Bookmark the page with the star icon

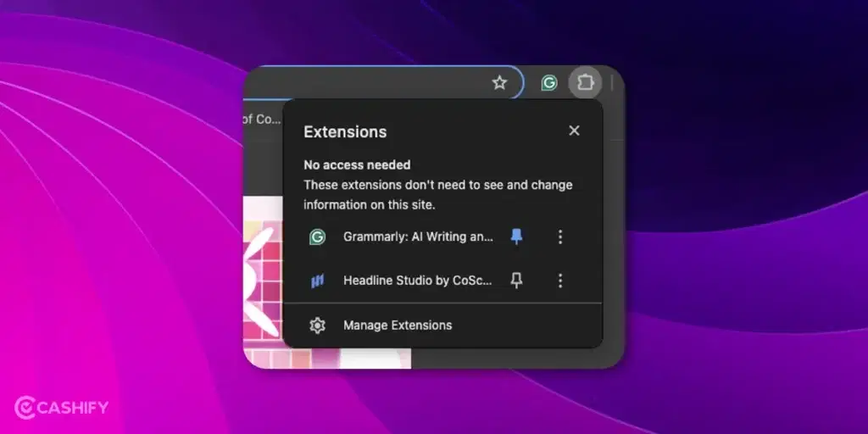click(499, 83)
